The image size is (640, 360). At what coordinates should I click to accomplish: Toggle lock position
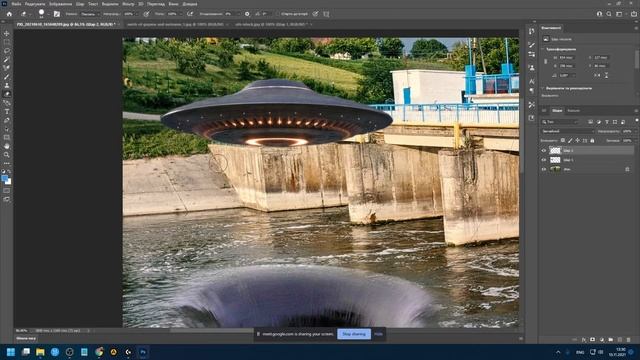(577, 140)
